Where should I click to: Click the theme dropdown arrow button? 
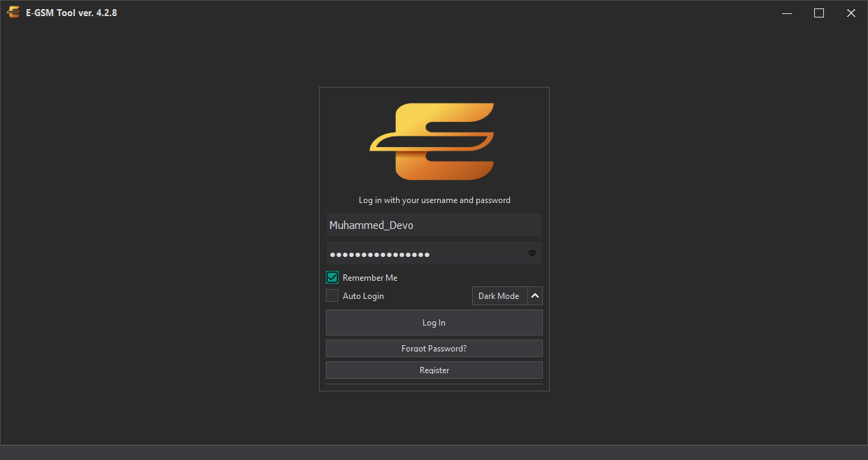click(x=535, y=296)
